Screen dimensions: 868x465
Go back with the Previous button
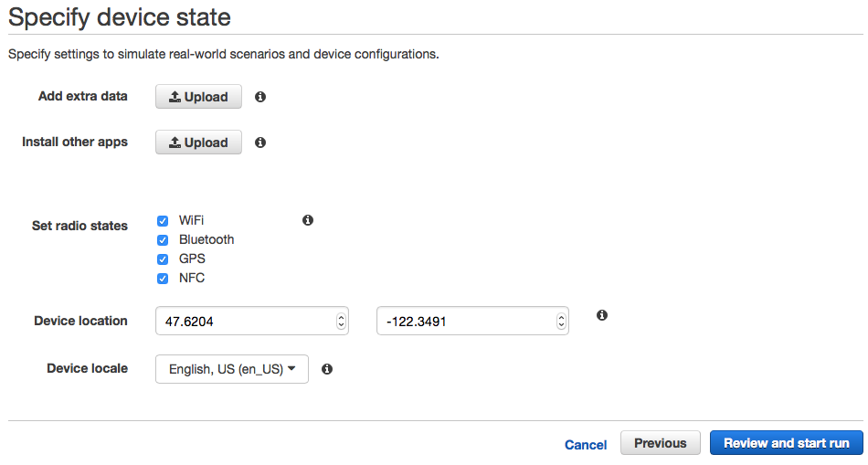coord(660,443)
